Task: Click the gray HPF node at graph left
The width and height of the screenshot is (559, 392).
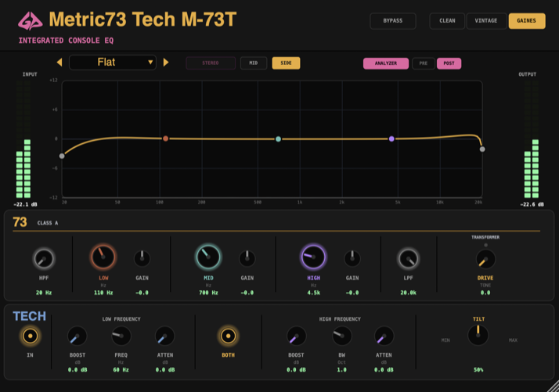Action: tap(62, 156)
